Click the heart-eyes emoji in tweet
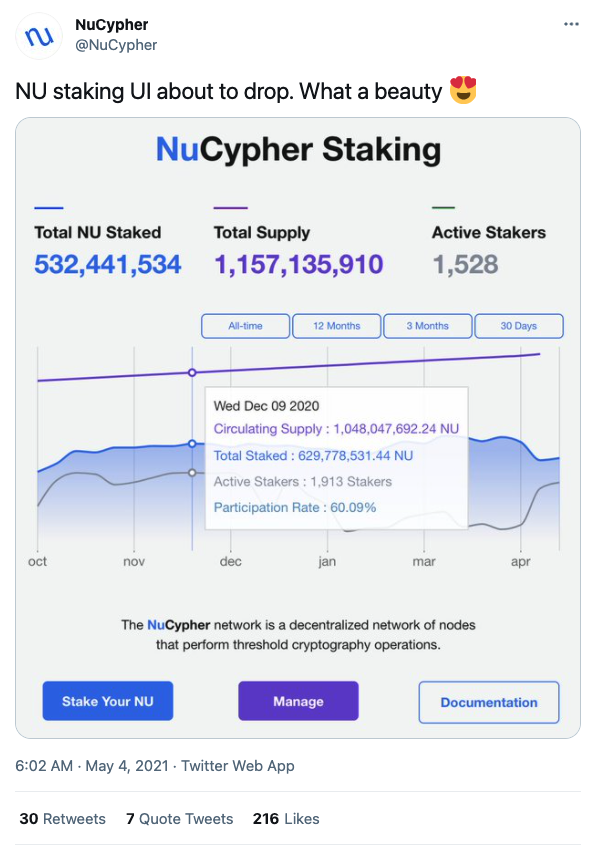 (x=463, y=90)
